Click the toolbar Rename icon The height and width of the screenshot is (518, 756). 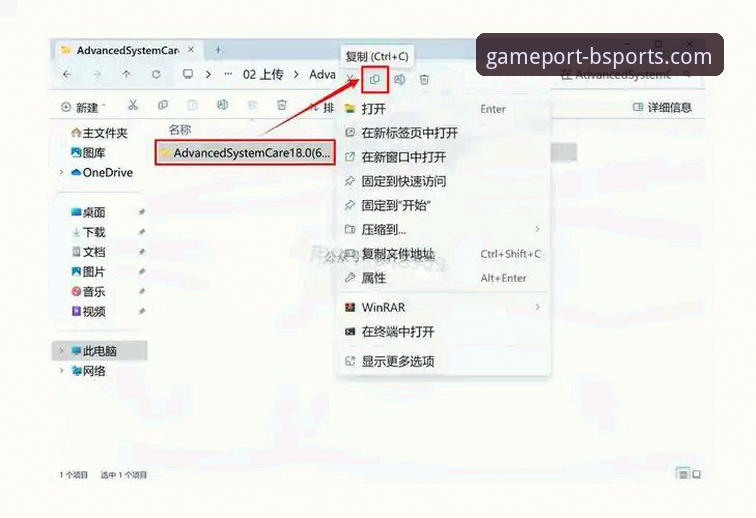click(x=222, y=105)
